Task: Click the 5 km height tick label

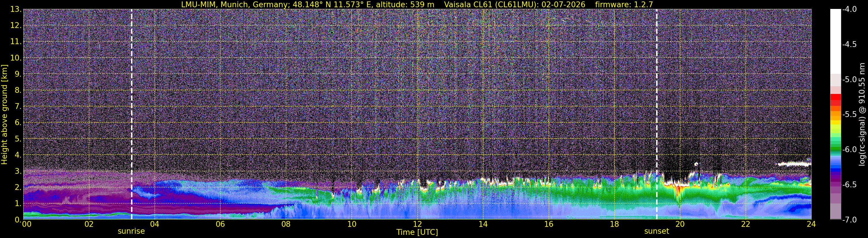Action: (x=18, y=139)
